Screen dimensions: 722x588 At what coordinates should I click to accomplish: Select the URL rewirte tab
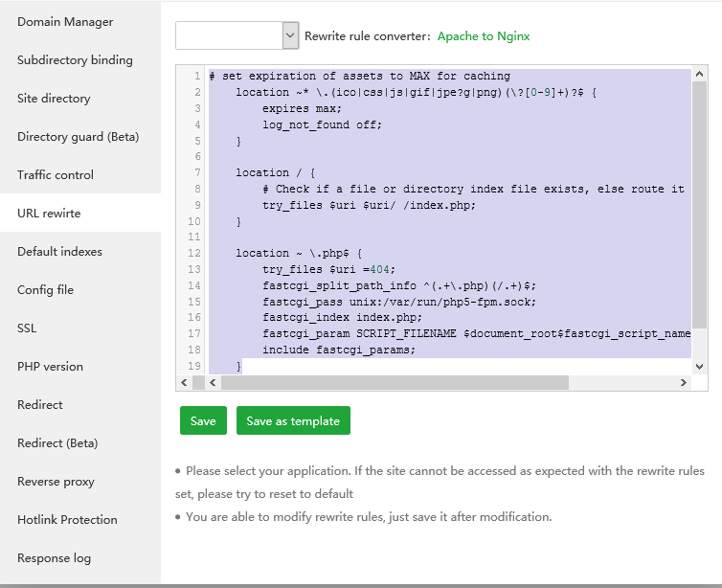click(49, 213)
